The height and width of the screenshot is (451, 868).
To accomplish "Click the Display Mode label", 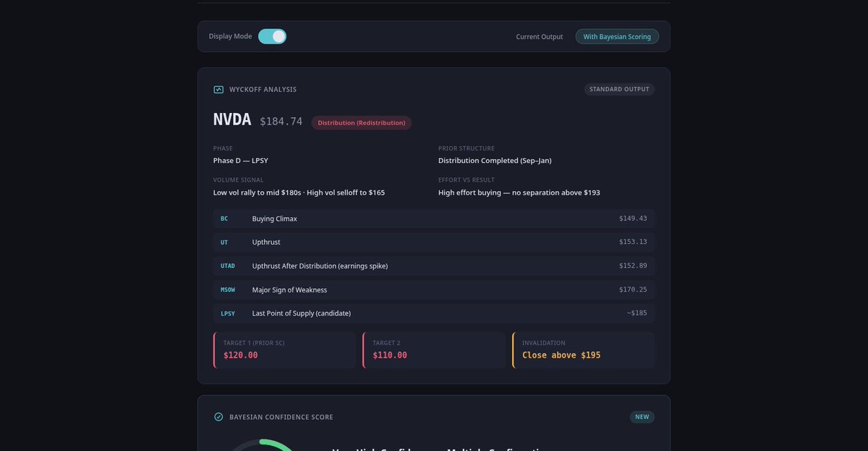I will click(x=231, y=36).
